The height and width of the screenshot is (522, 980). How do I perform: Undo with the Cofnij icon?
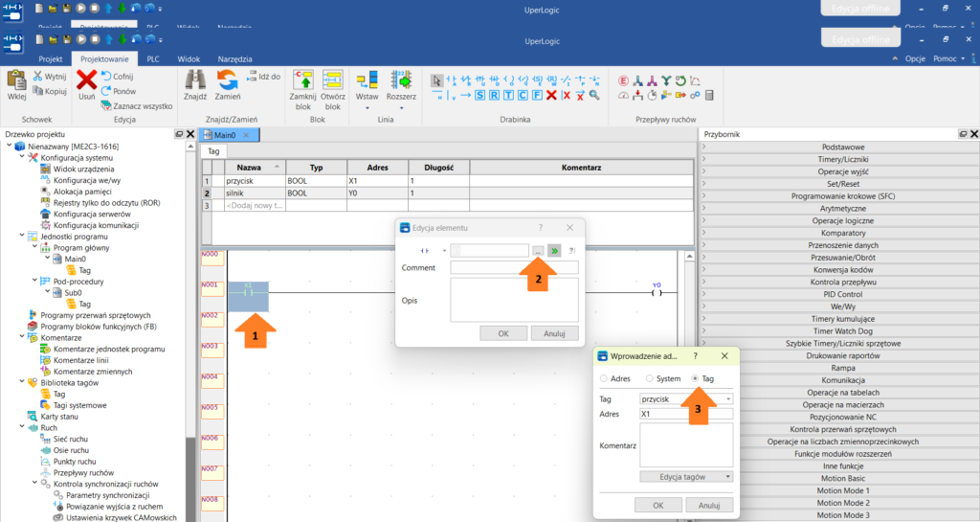[x=106, y=77]
